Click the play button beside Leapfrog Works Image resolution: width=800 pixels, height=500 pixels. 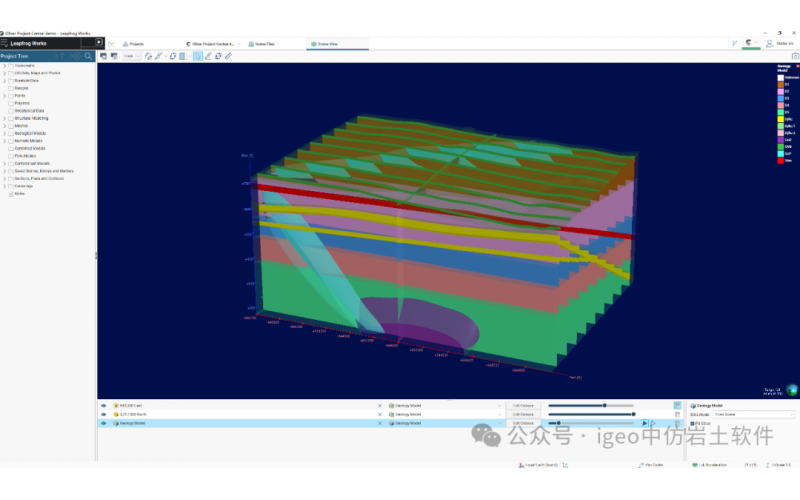click(99, 44)
